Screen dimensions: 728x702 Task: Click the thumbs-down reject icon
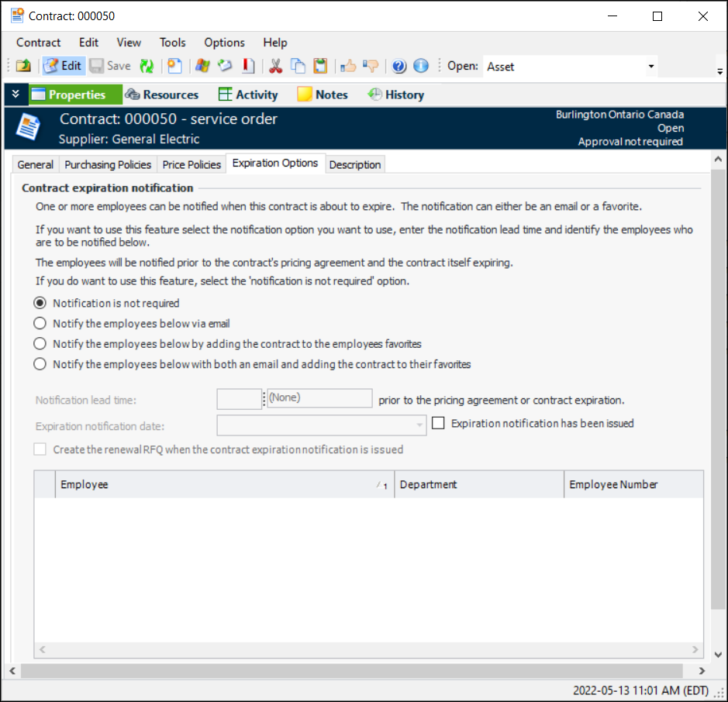pos(371,66)
